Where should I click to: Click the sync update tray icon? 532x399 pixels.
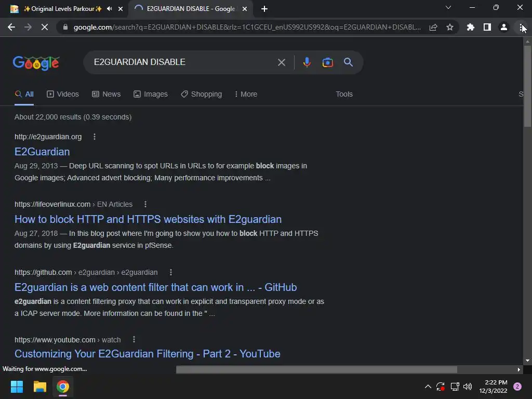pyautogui.click(x=441, y=387)
